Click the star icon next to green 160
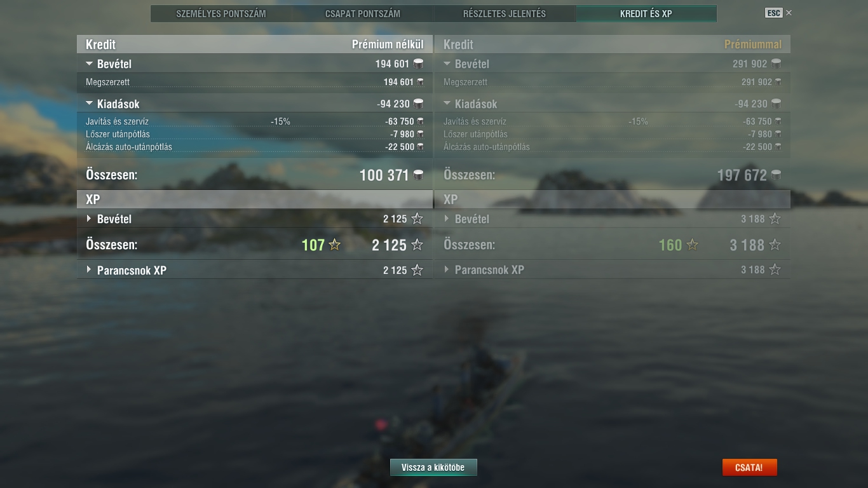The image size is (868, 488). pyautogui.click(x=693, y=245)
